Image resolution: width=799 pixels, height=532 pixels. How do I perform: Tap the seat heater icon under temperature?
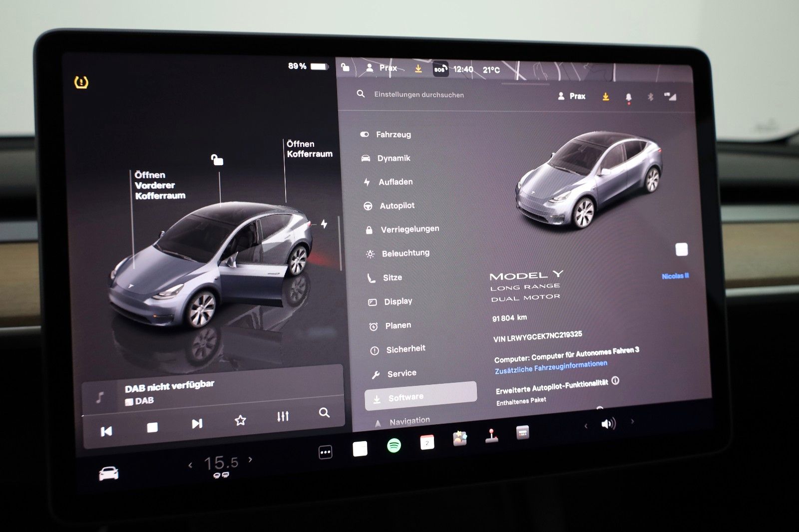221,475
